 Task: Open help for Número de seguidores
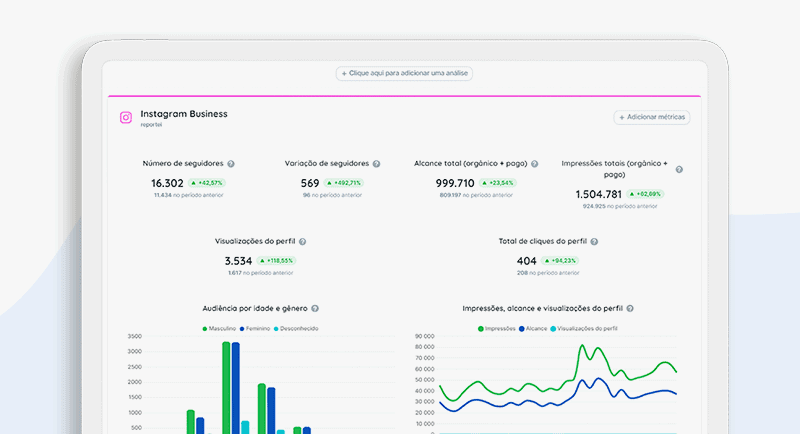tap(231, 164)
